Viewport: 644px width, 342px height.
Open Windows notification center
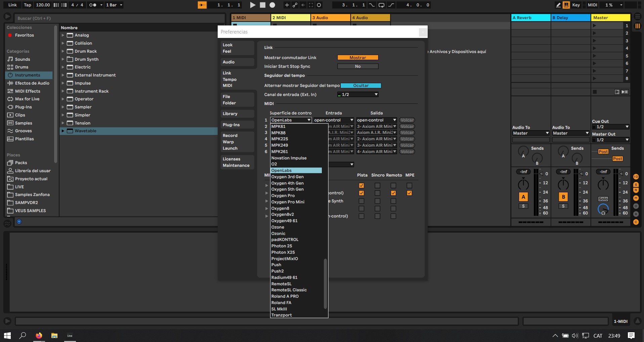point(631,335)
